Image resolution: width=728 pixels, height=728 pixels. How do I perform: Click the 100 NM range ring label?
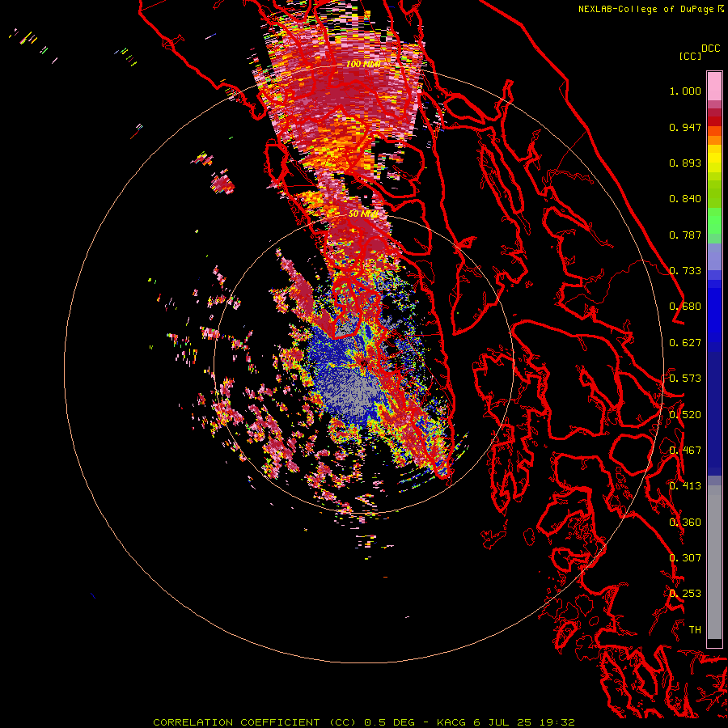(x=363, y=64)
